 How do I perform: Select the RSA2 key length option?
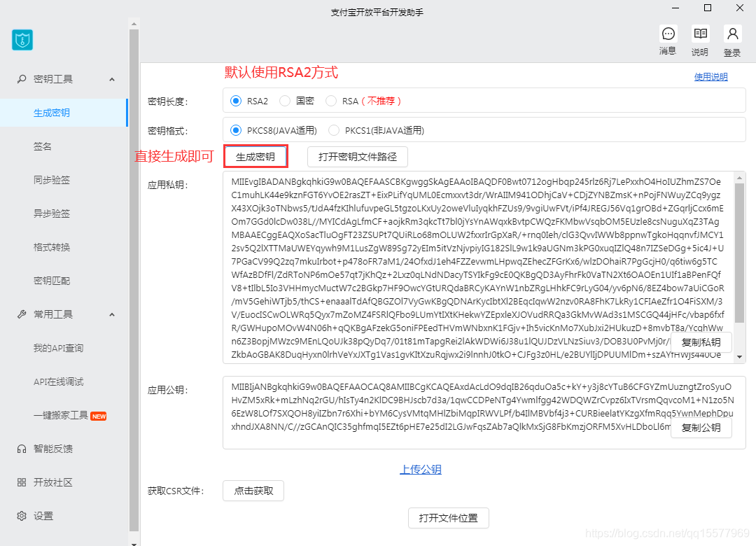pyautogui.click(x=236, y=101)
